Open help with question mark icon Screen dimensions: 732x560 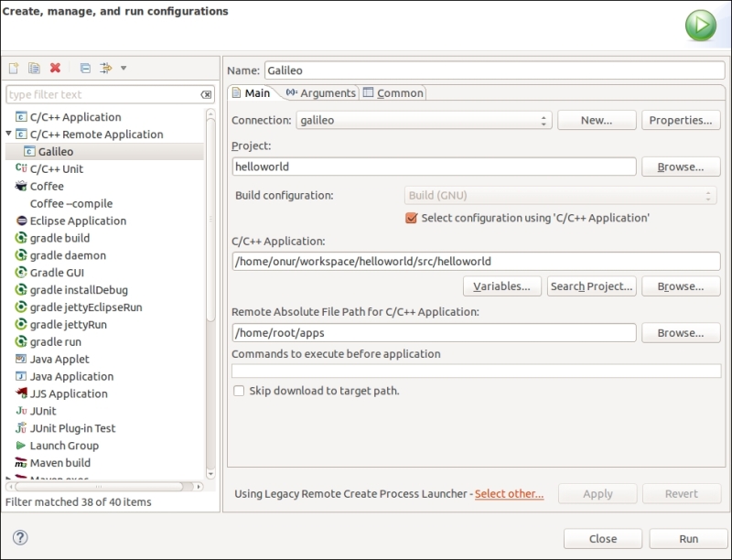pyautogui.click(x=20, y=538)
